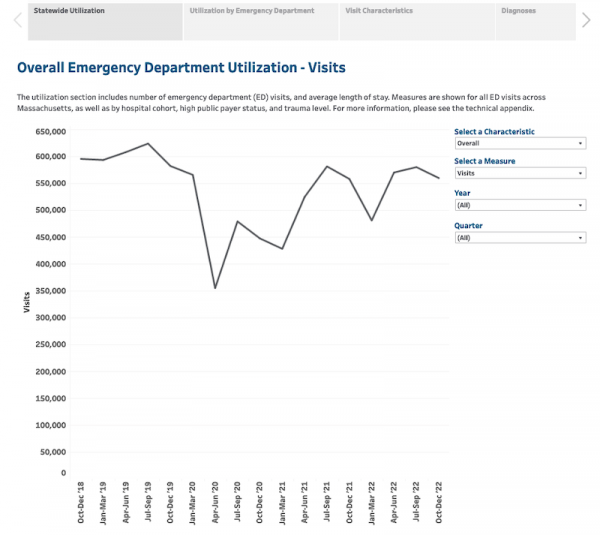Screen dimensions: 600x535
Task: Select the Apr-Jun '21 x-axis label
Action: click(305, 502)
